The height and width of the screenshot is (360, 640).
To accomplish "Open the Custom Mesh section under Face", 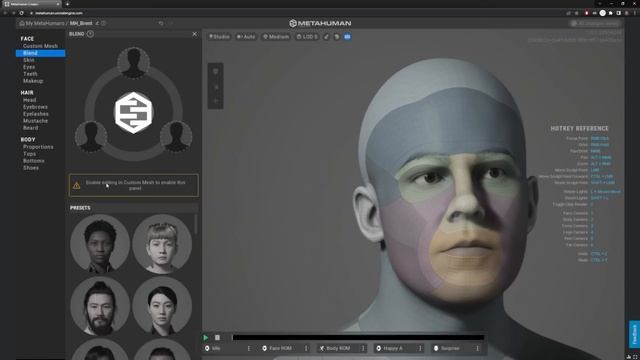I will pyautogui.click(x=40, y=46).
